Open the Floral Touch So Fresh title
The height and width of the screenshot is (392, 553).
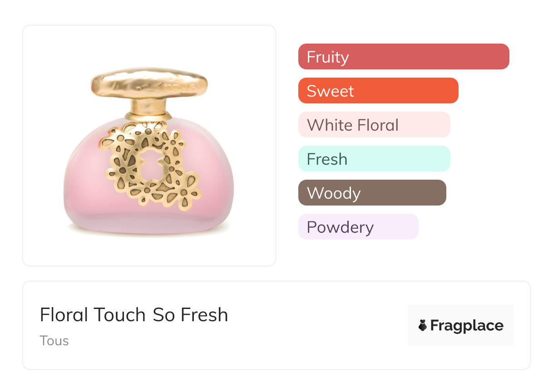[x=134, y=315]
